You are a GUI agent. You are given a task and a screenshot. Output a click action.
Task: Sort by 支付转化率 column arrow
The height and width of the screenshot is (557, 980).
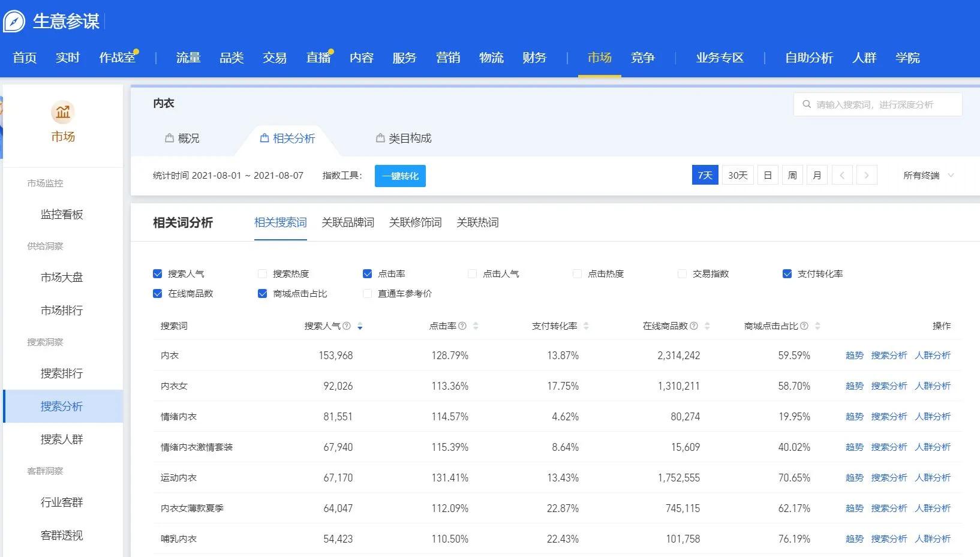586,326
